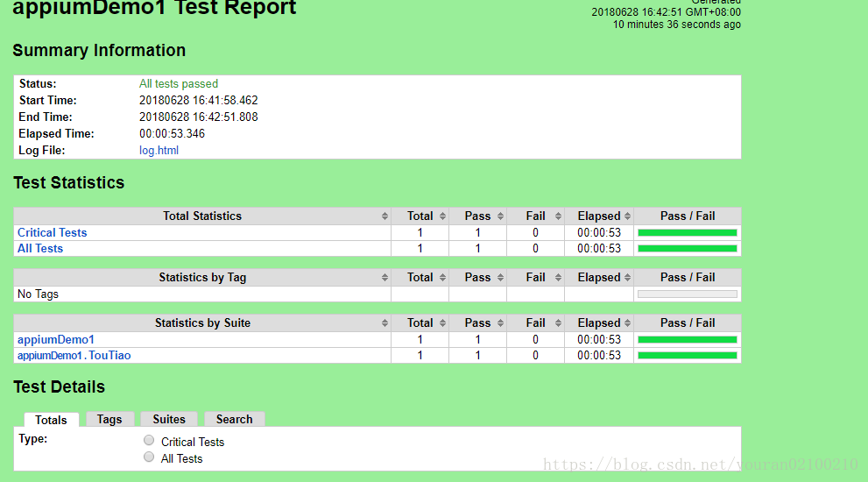Viewport: 868px width, 482px height.
Task: Click the empty No Tags pass/fail bar
Action: (688, 294)
